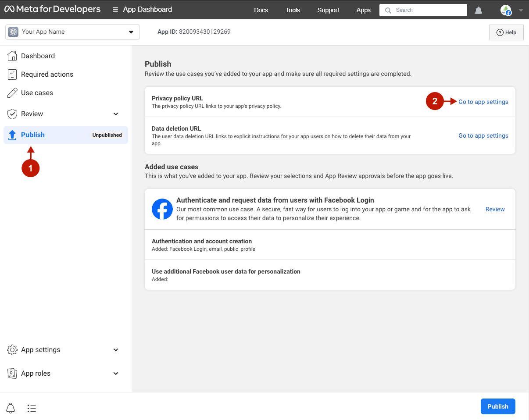The height and width of the screenshot is (420, 529).
Task: Click the Review shield icon
Action: (x=12, y=114)
